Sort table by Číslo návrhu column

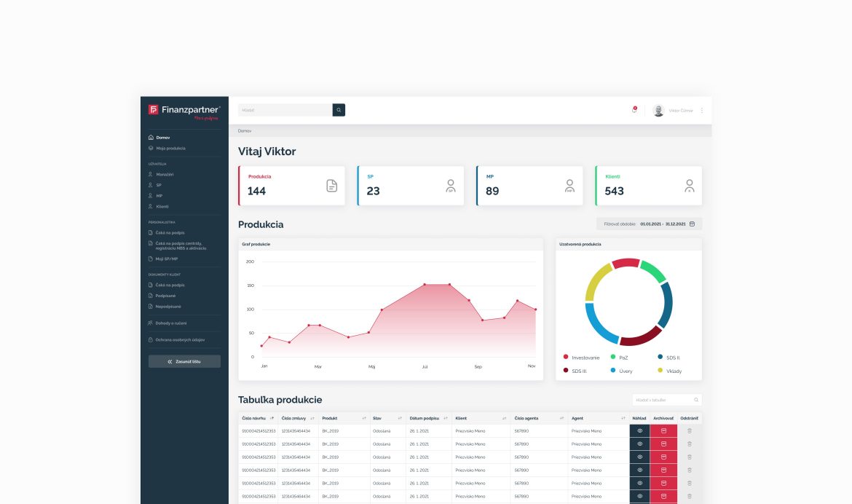pos(272,418)
